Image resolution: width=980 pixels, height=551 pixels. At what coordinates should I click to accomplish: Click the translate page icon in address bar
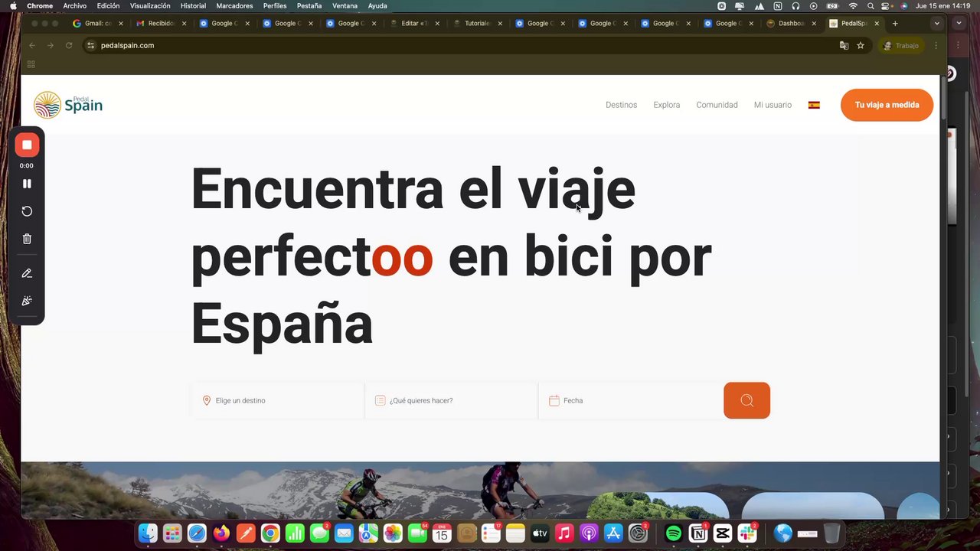(x=844, y=45)
